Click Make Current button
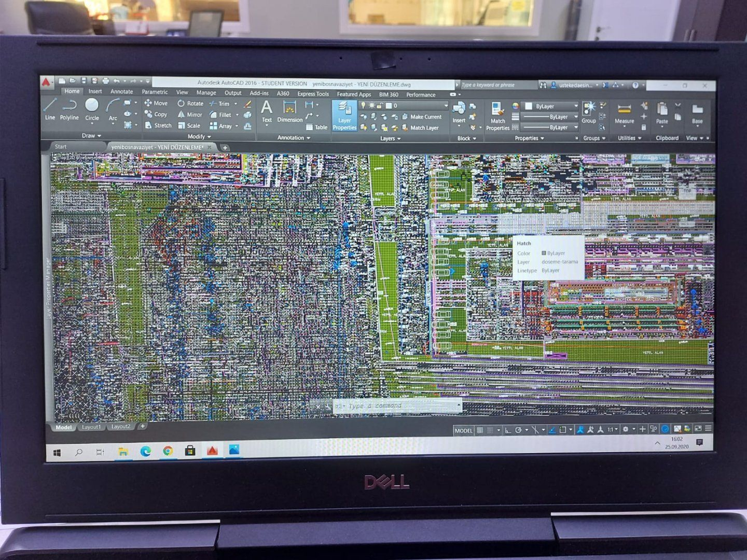747x560 pixels. tap(421, 117)
